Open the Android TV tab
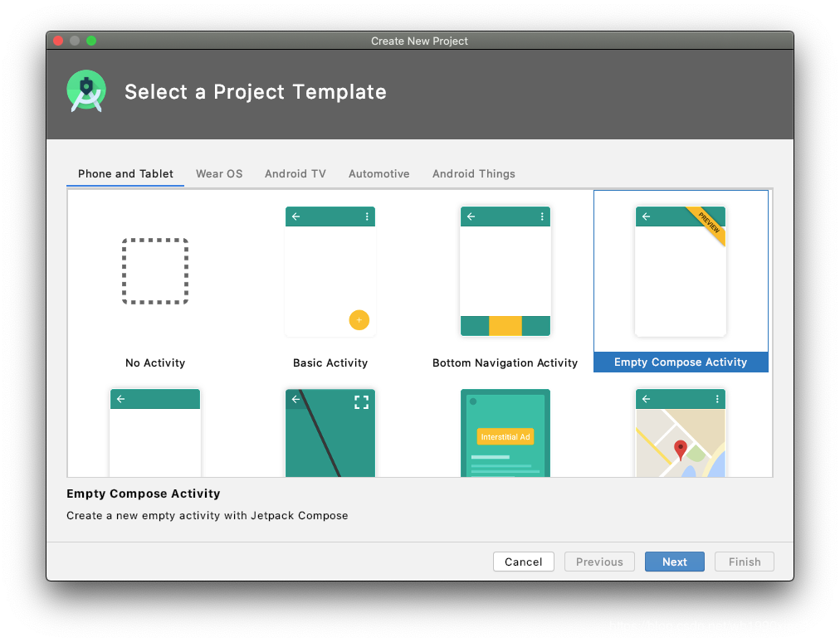 pyautogui.click(x=295, y=173)
